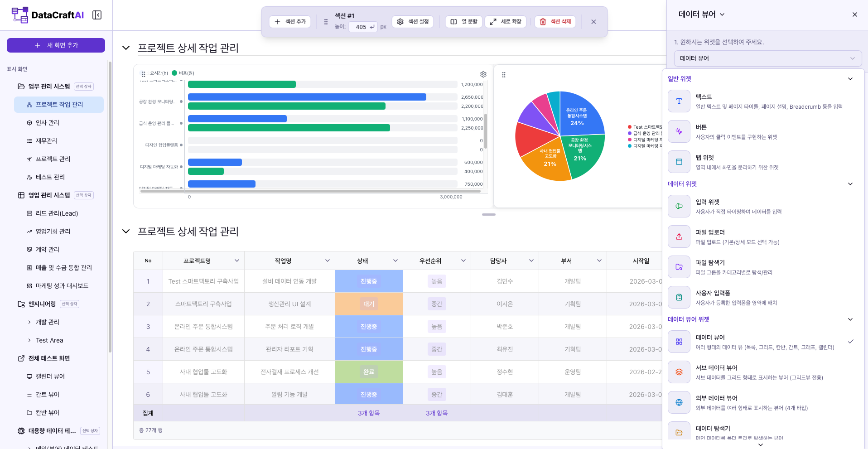
Task: Open 섹션 설정 in the toolbar
Action: click(413, 22)
